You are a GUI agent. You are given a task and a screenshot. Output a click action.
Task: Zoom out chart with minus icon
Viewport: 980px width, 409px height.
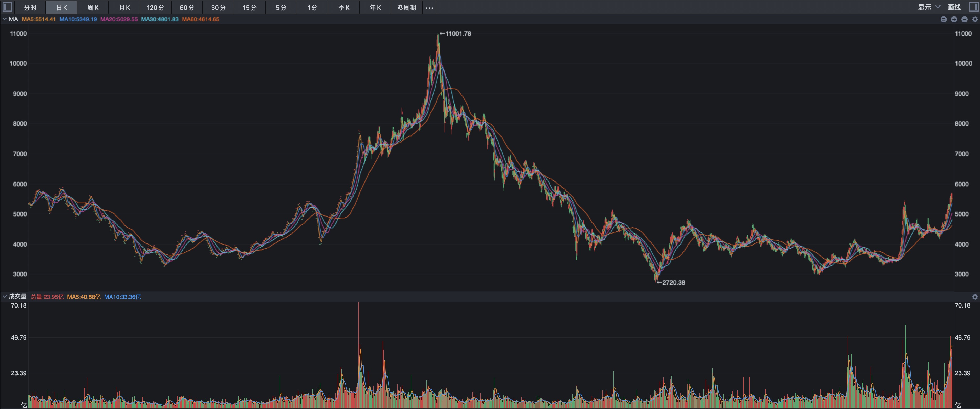click(964, 19)
